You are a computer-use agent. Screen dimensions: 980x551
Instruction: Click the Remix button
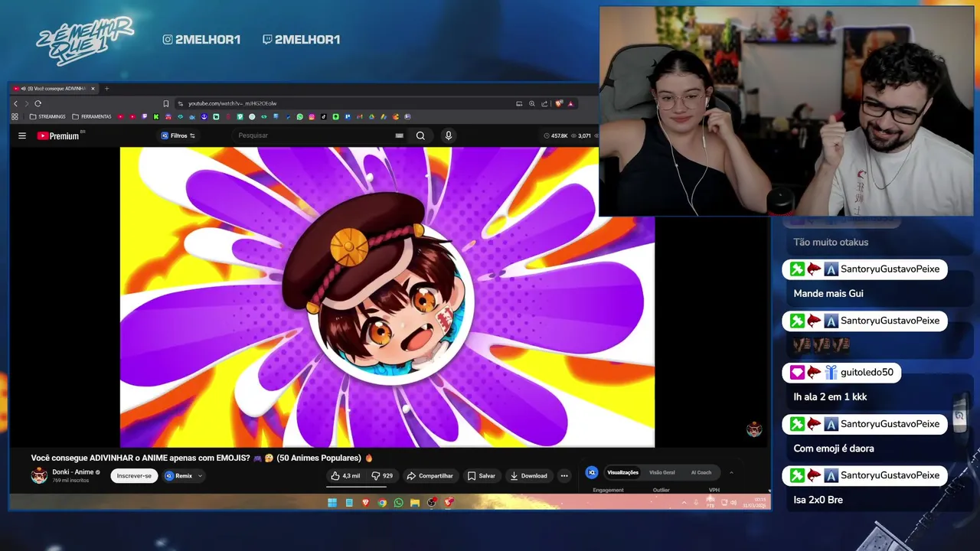click(x=179, y=476)
